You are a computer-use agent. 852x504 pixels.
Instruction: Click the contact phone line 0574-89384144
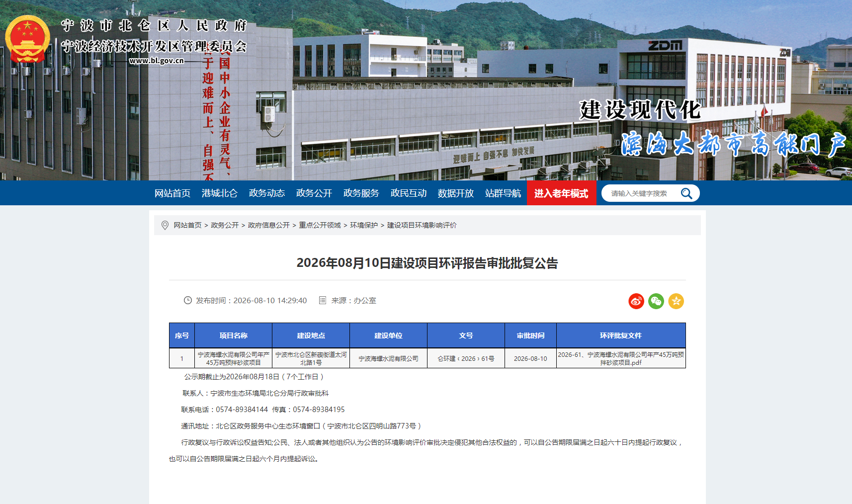263,410
